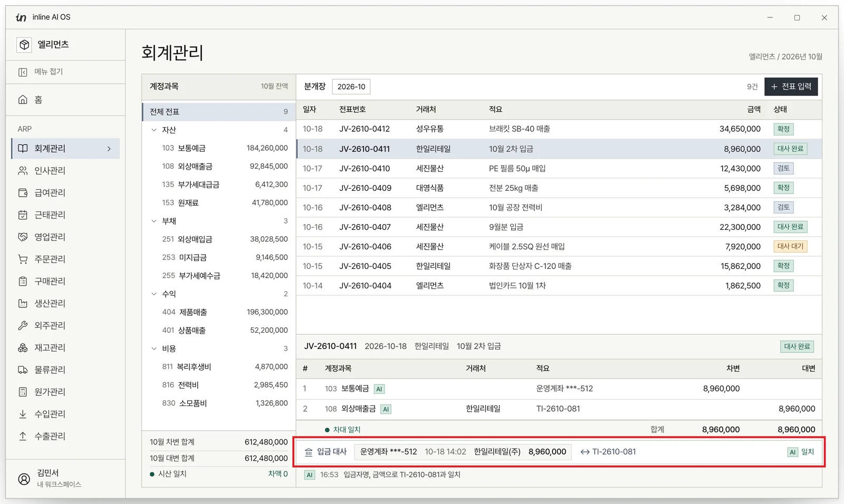Open 김민서 user profile avatar

pos(24,479)
